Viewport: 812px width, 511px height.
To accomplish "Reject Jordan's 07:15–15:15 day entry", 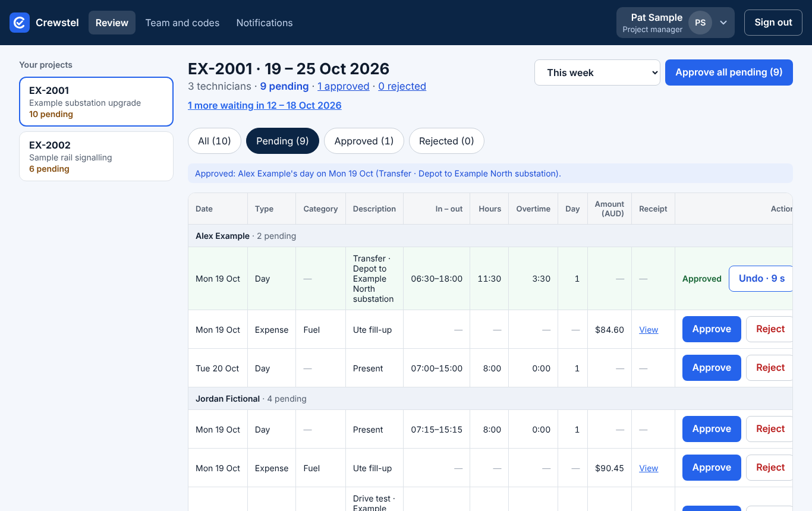I will click(x=770, y=429).
